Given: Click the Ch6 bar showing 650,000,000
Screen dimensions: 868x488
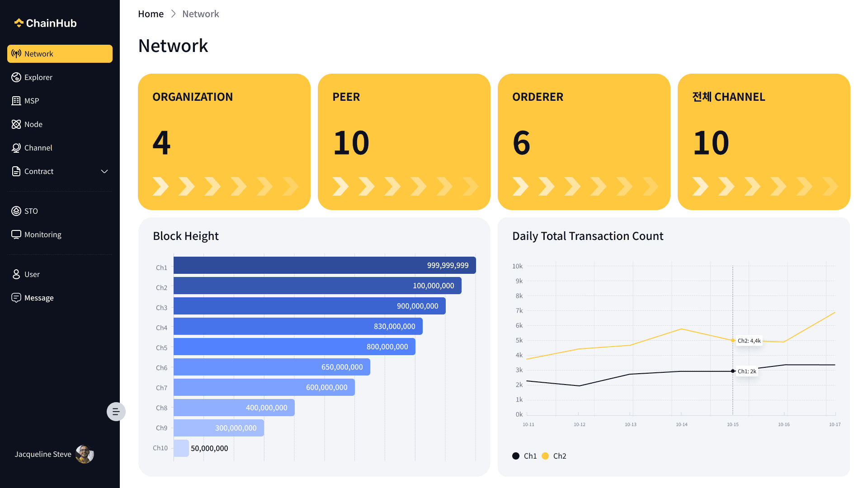Looking at the screenshot, I should (x=272, y=367).
